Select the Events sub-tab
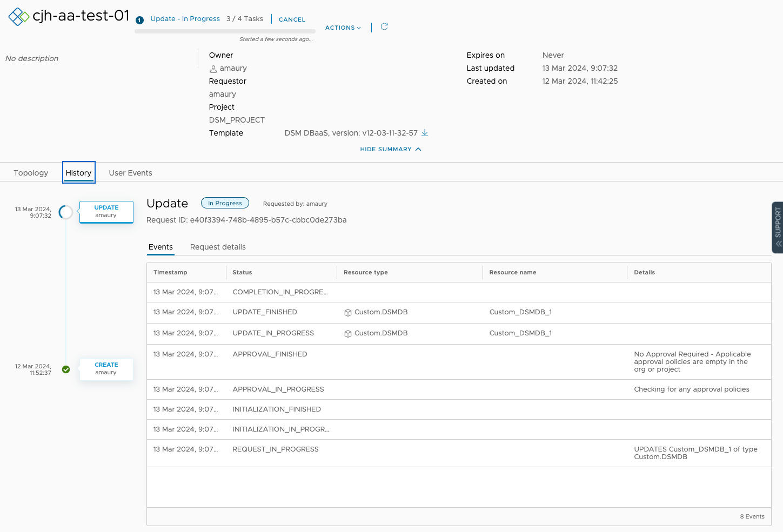This screenshot has width=783, height=532. (161, 247)
